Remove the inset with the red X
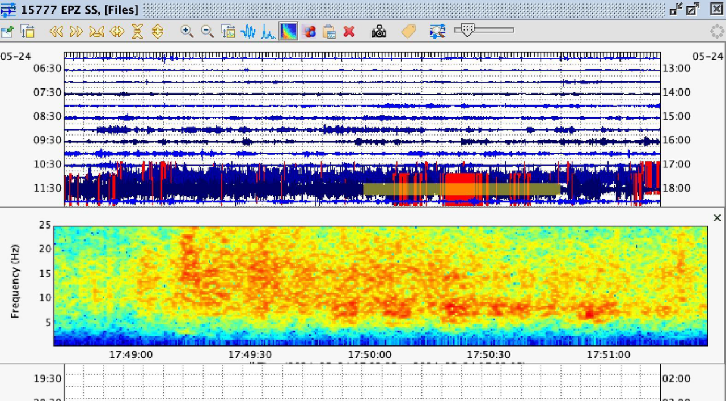726x402 pixels. coord(349,31)
